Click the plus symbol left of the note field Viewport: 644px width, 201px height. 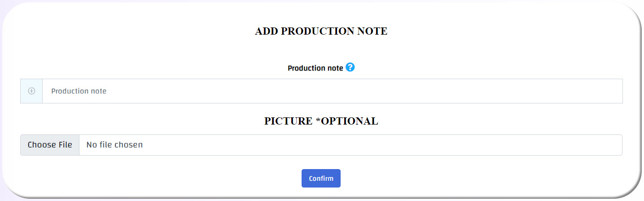point(31,91)
